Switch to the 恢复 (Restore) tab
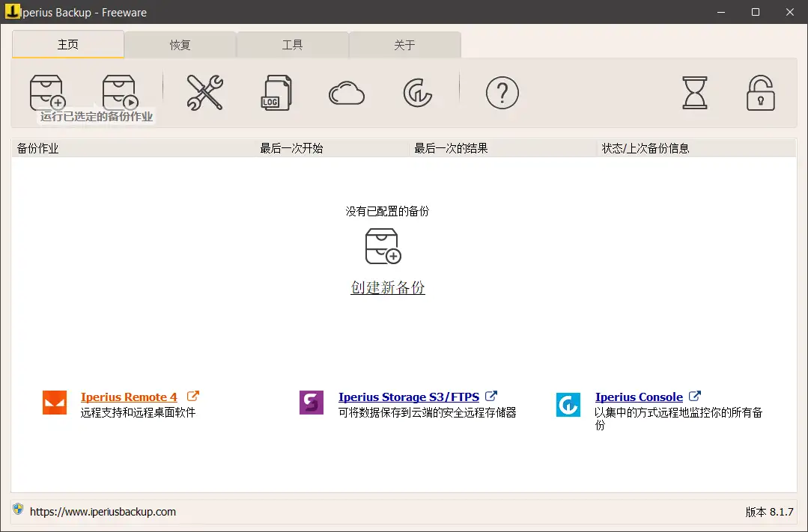Image resolution: width=808 pixels, height=532 pixels. pyautogui.click(x=180, y=45)
